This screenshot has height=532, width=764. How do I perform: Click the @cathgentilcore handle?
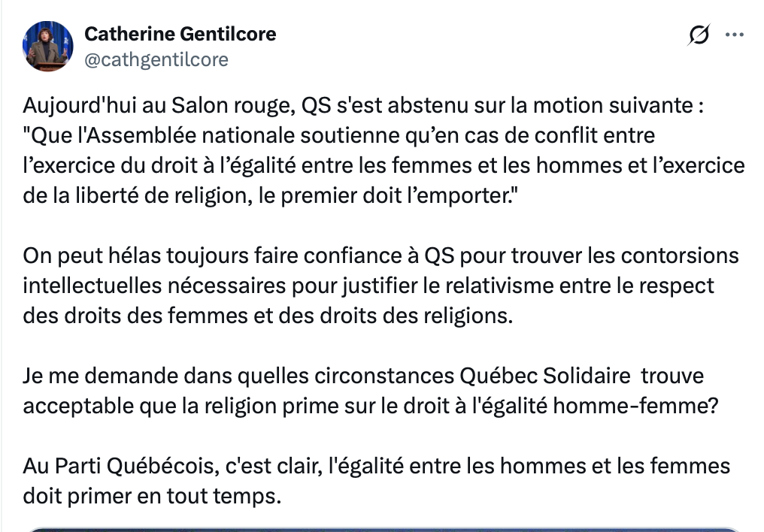[156, 59]
